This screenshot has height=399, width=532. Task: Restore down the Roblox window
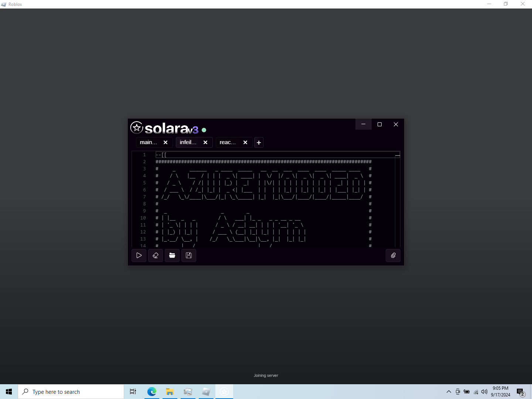click(x=506, y=4)
